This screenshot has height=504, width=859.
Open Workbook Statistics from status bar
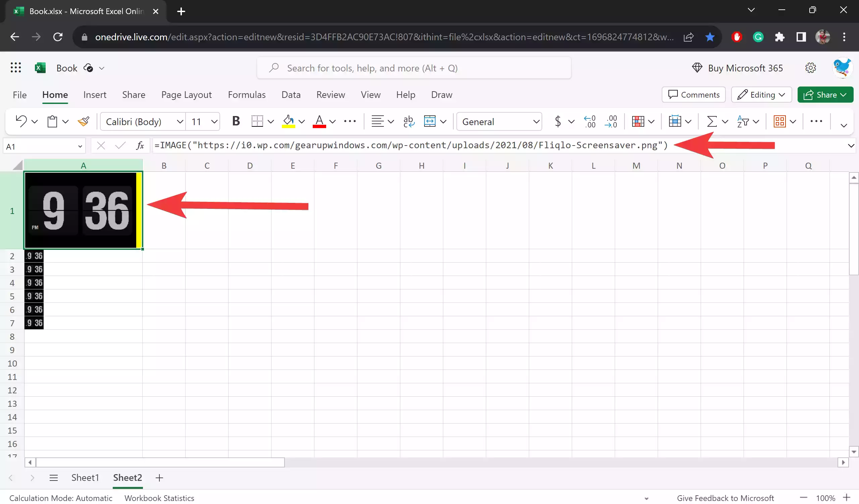(x=159, y=498)
